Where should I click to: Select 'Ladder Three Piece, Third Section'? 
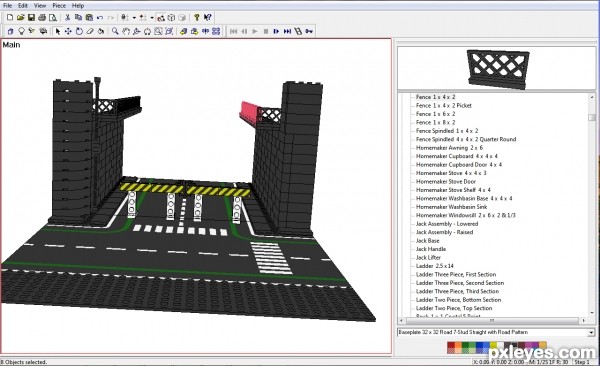(x=457, y=291)
